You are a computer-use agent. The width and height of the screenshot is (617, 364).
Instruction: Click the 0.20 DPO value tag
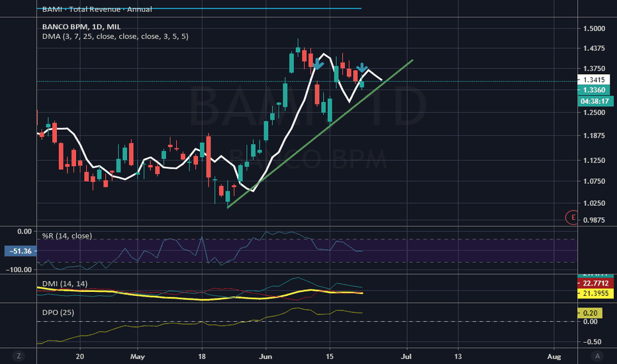[590, 313]
